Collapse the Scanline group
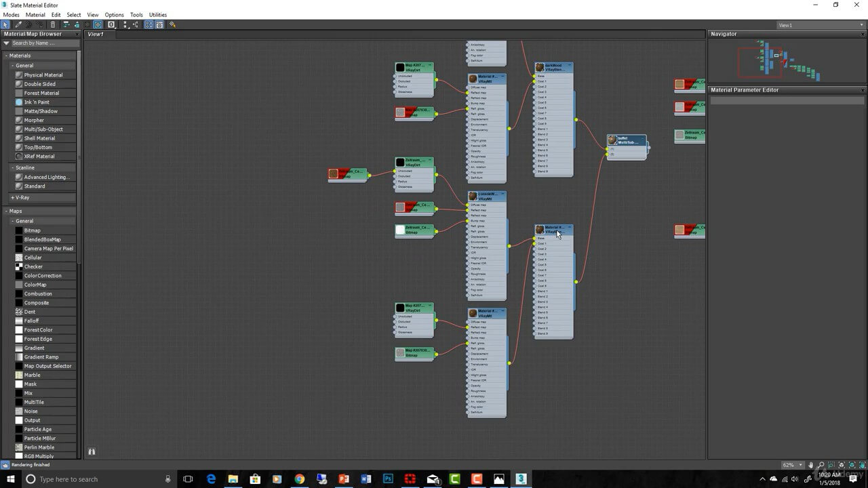This screenshot has height=488, width=868. pos(12,167)
